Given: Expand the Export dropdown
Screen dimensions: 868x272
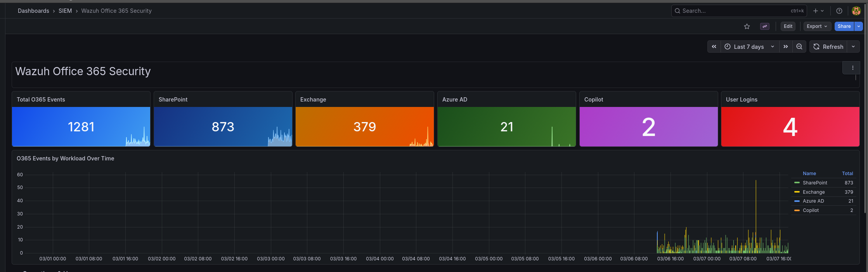Looking at the screenshot, I should tap(817, 26).
